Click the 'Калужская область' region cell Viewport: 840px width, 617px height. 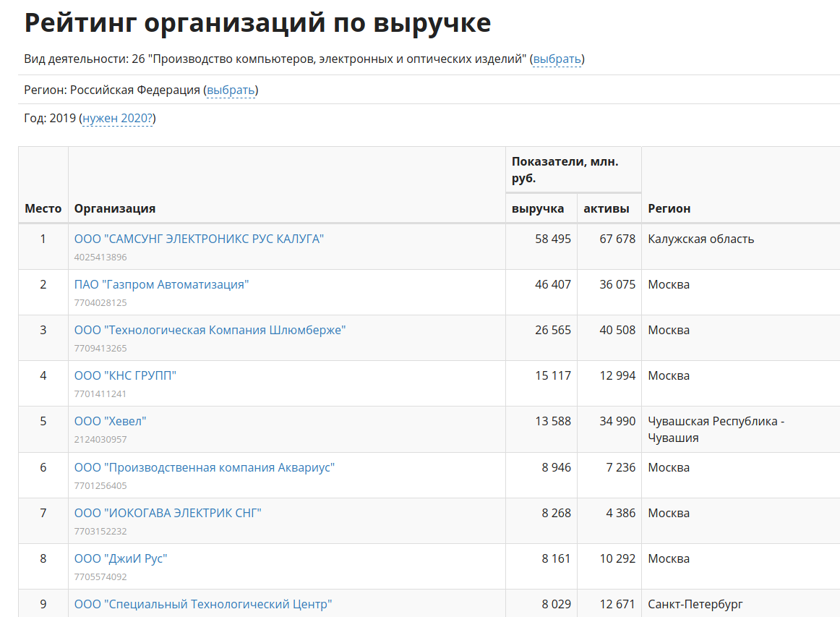point(700,239)
